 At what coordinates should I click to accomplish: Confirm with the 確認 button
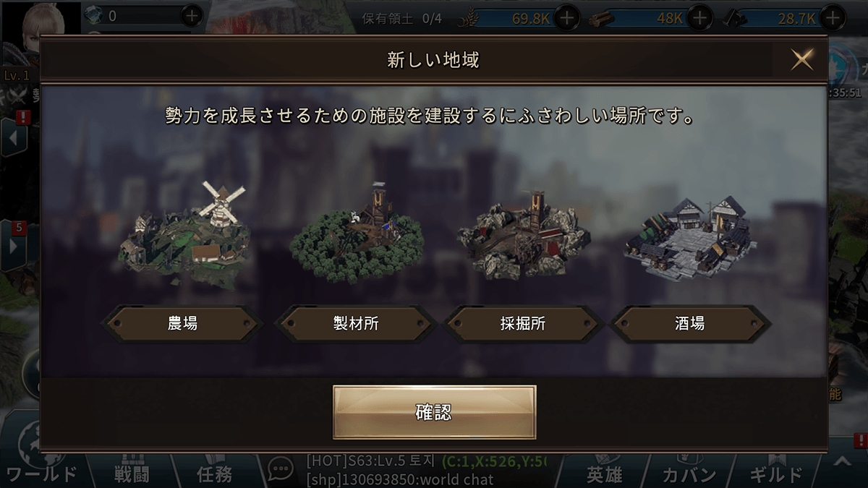tap(434, 412)
